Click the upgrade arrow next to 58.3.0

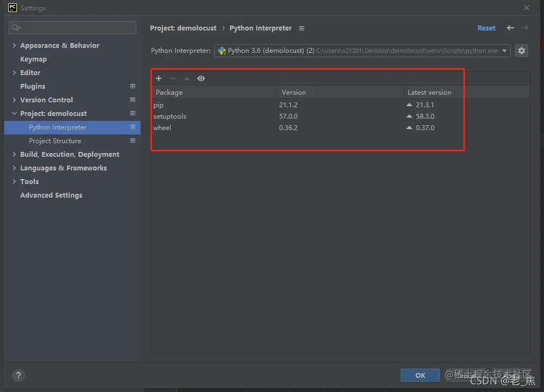409,116
